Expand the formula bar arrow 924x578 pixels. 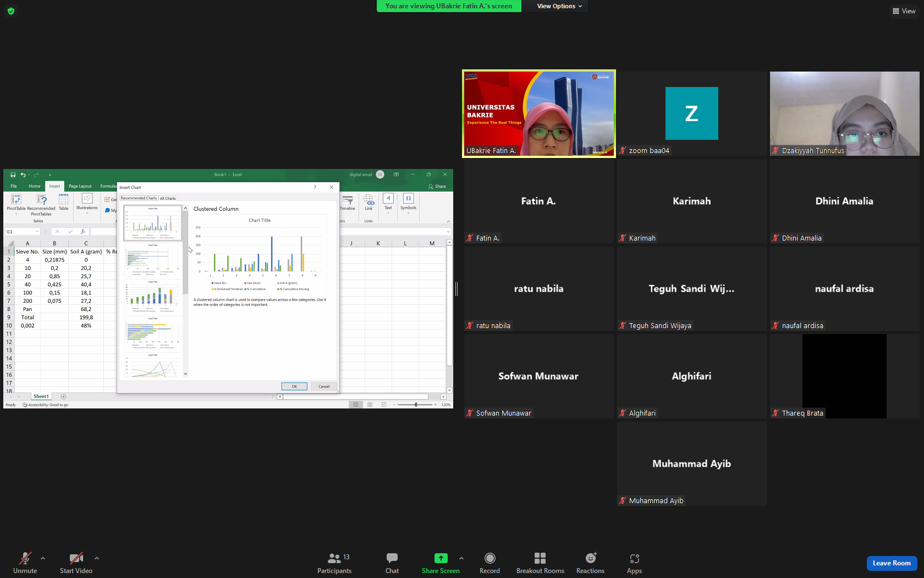[448, 232]
